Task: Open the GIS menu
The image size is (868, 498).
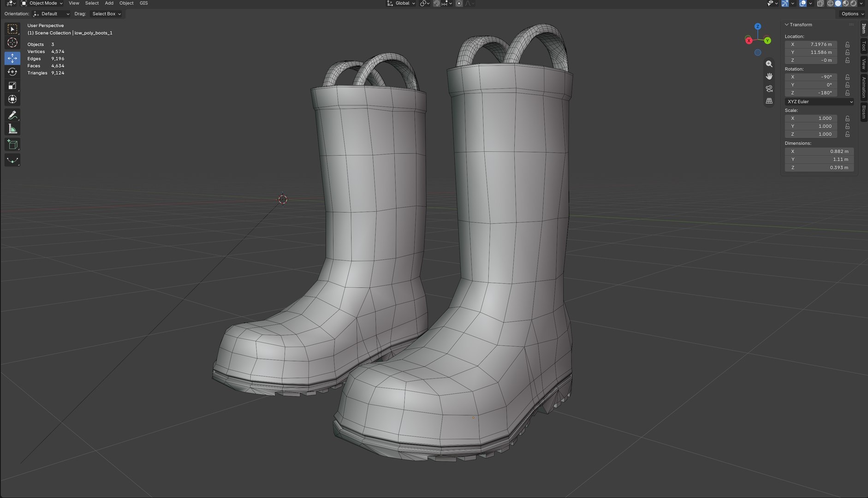Action: 143,3
